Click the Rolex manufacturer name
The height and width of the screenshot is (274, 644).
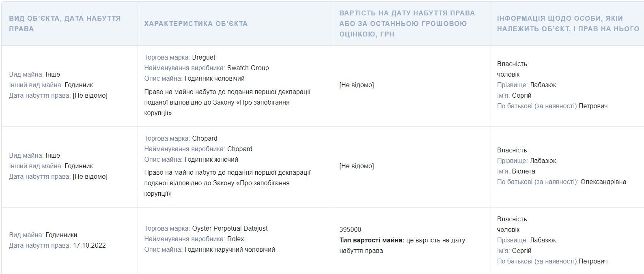pos(236,239)
